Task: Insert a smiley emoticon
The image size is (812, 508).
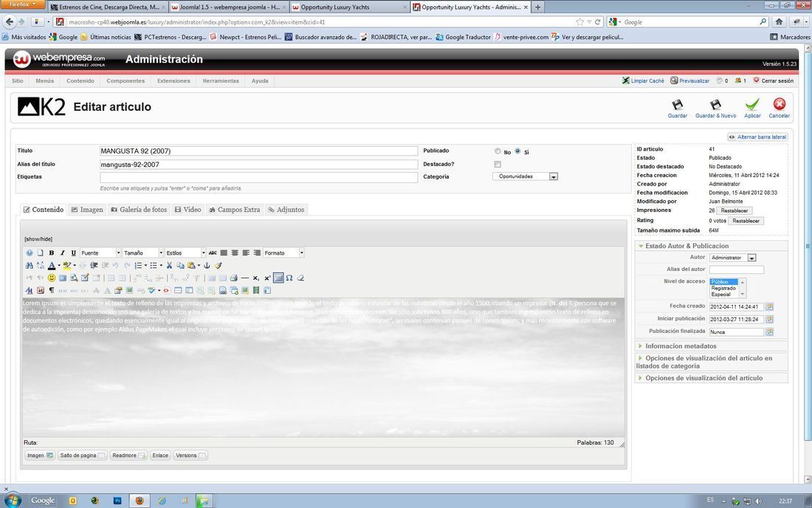Action: (51, 278)
